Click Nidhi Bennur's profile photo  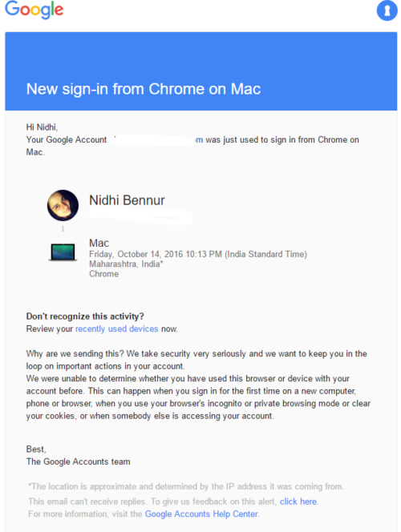[63, 205]
